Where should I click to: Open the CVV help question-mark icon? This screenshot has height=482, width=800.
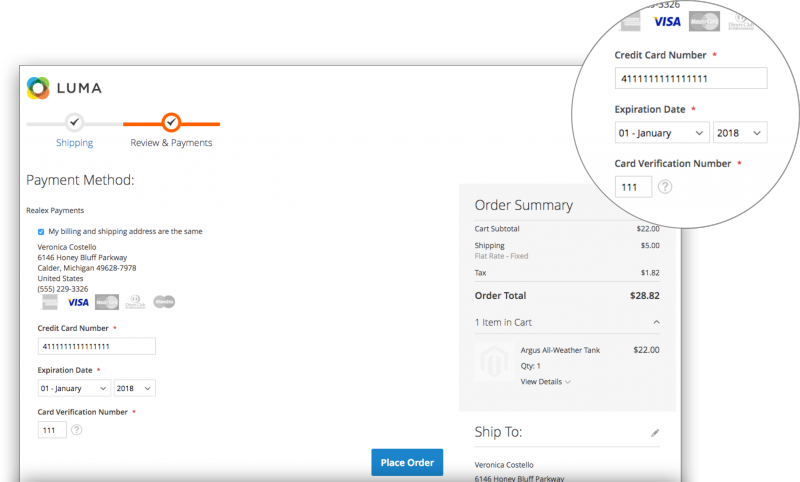coord(77,429)
